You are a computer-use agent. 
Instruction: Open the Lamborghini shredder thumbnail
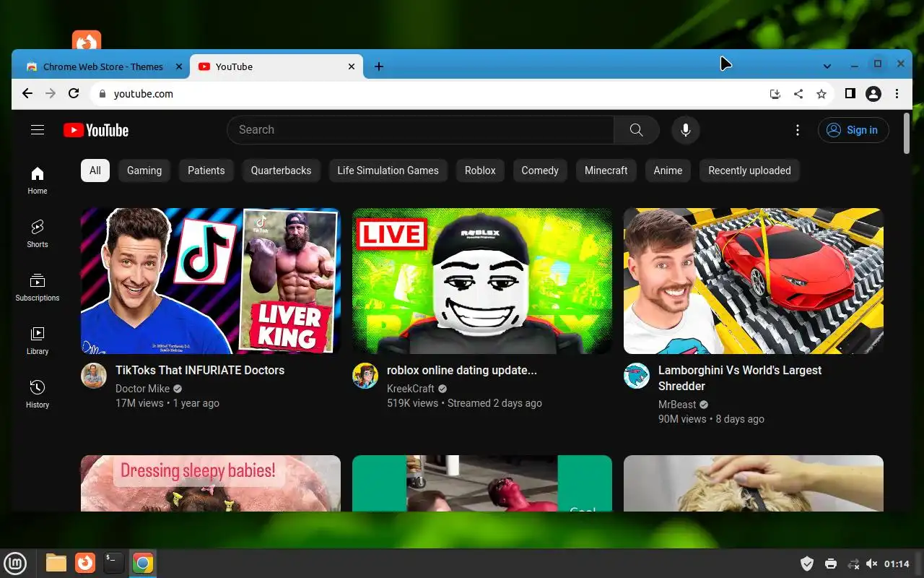tap(754, 281)
